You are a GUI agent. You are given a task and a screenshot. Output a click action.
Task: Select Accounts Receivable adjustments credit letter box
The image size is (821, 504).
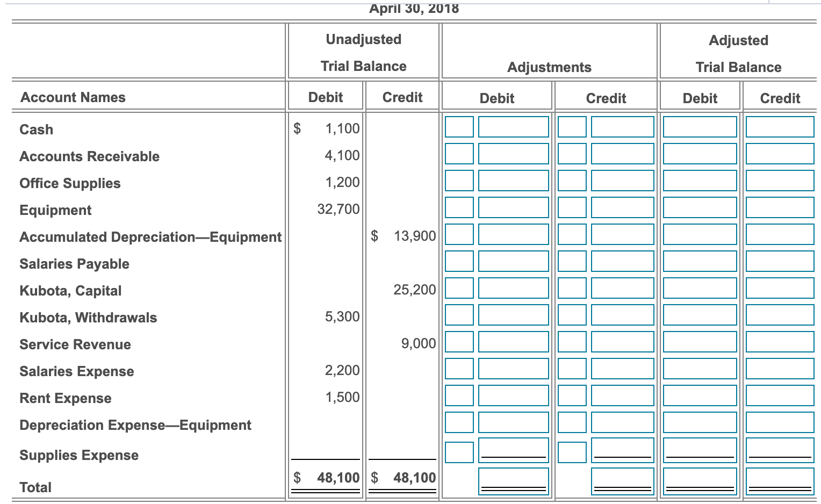tap(572, 154)
